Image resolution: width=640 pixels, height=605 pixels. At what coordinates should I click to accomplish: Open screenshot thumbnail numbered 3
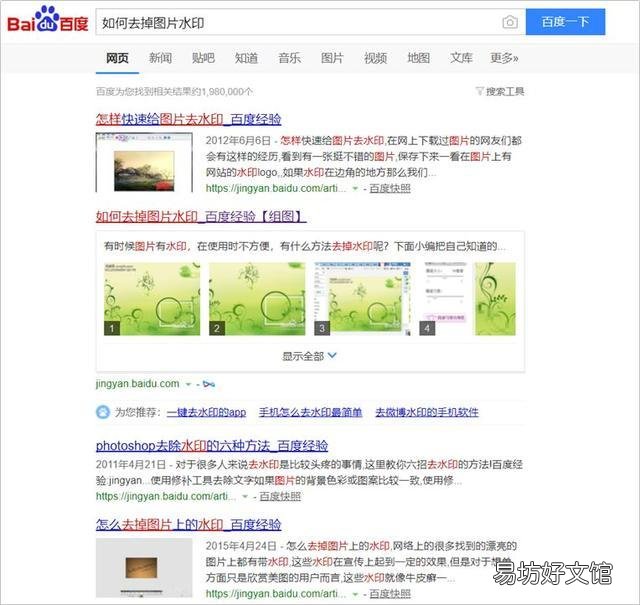coord(362,299)
